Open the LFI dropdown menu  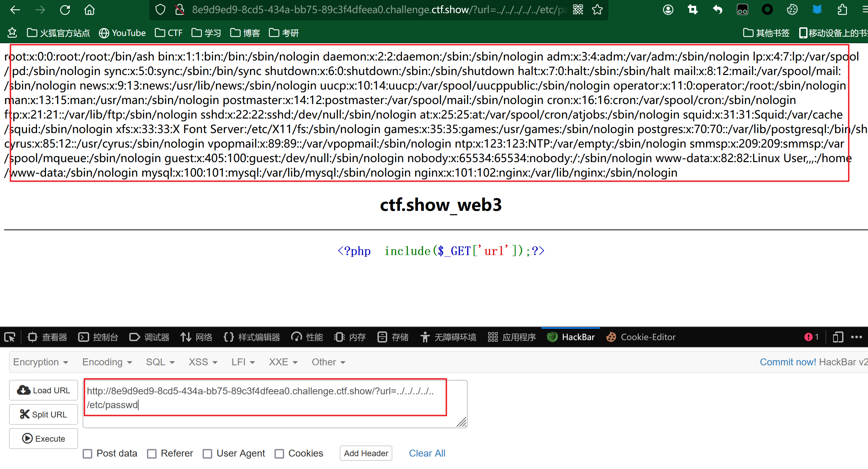tap(243, 362)
